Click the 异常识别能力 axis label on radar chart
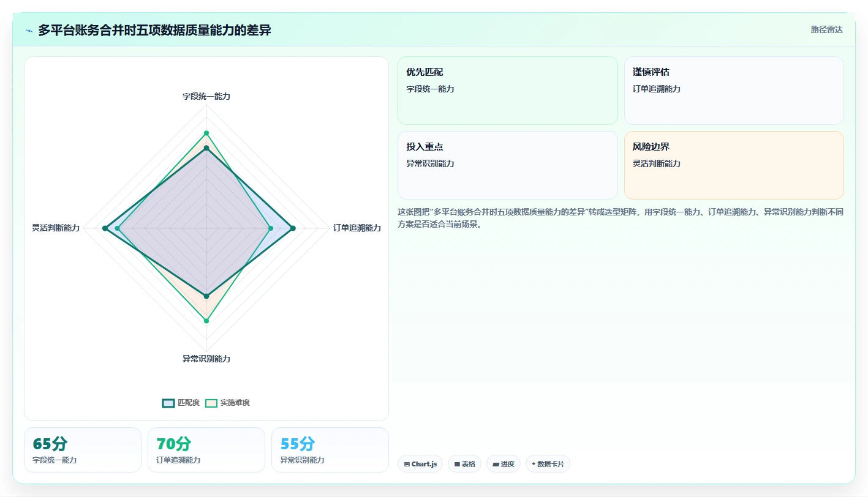 click(206, 359)
